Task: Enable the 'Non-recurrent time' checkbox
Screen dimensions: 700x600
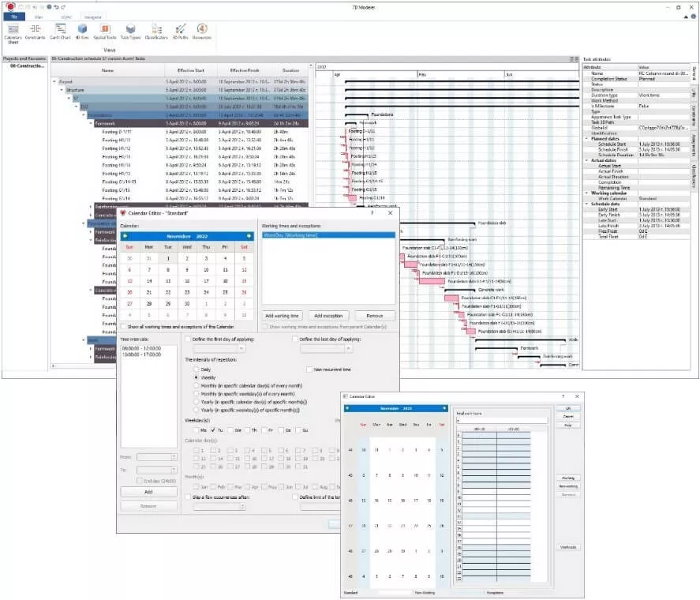Action: point(309,369)
